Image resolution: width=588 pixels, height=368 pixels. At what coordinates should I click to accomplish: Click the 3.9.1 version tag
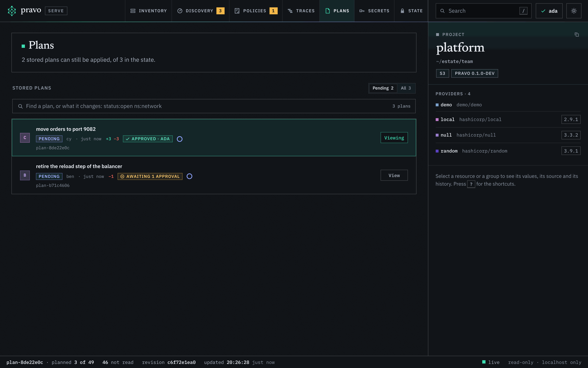pyautogui.click(x=571, y=151)
